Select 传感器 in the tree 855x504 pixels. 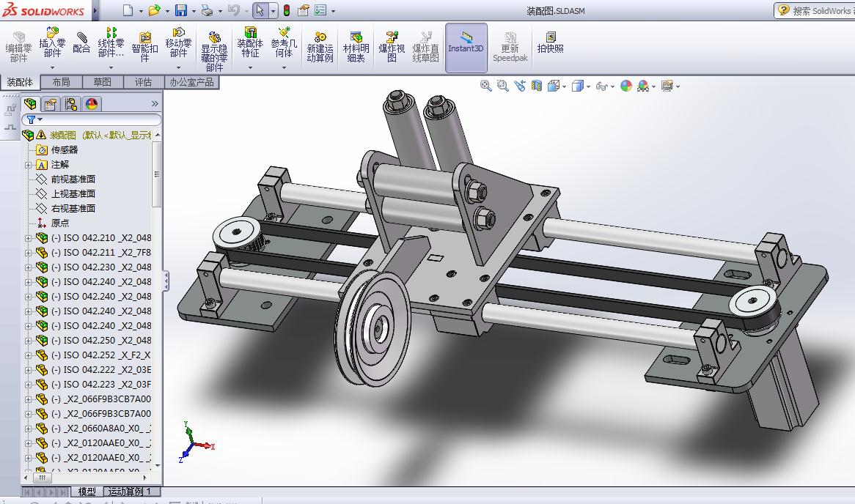tap(65, 149)
